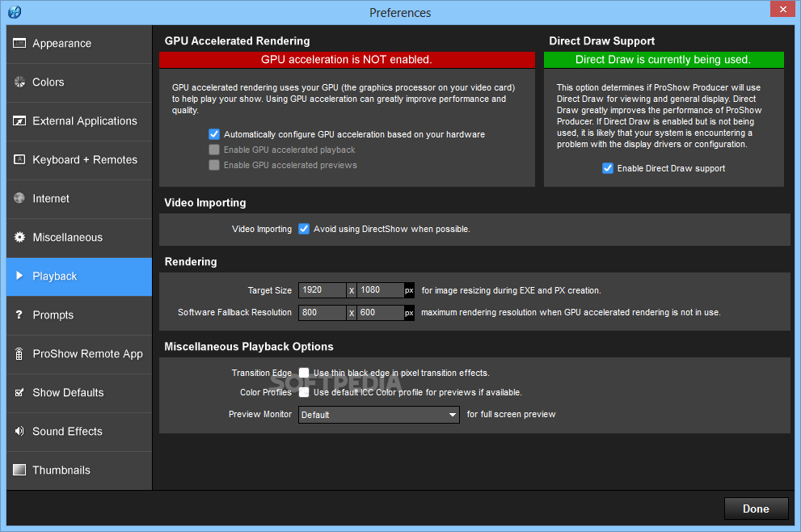This screenshot has height=532, width=801.
Task: Open External Applications settings
Action: [x=79, y=121]
